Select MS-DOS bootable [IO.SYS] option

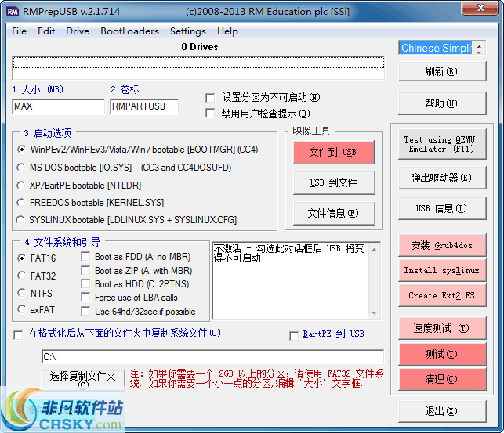tap(21, 168)
